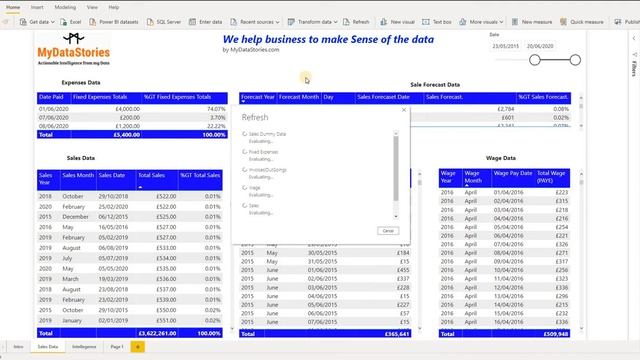Expand the Transform data dropdown

click(x=336, y=22)
